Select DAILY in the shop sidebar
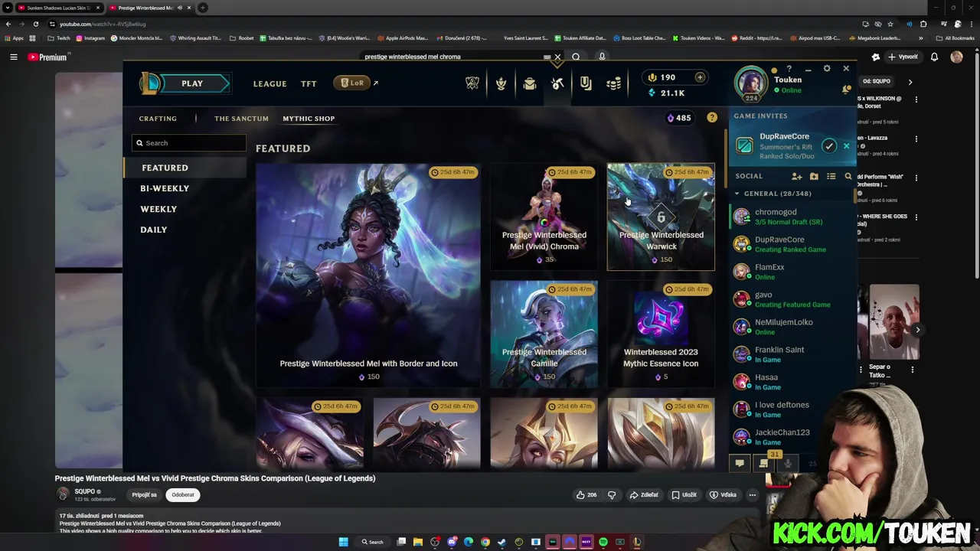Screen dimensions: 980x551 (x=153, y=230)
